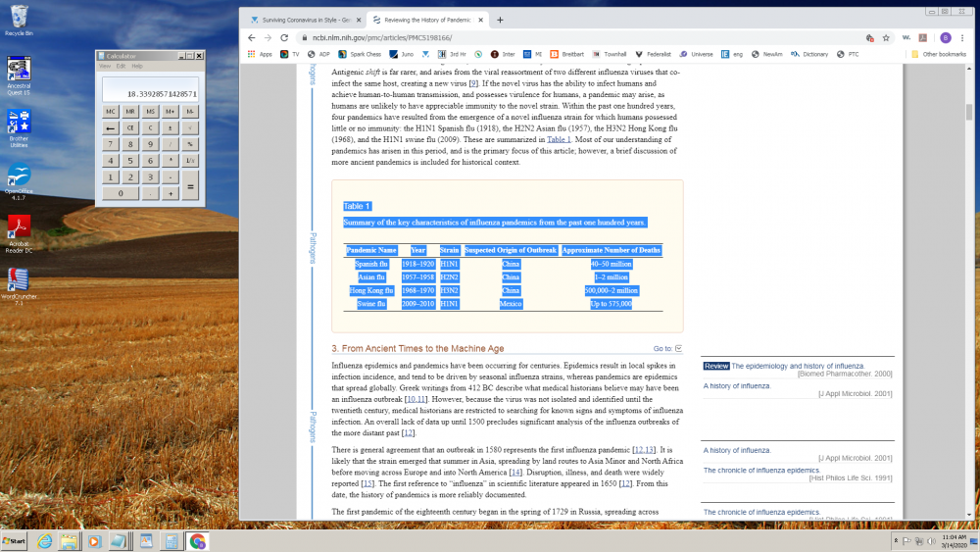Click the 7 key in Calculator
Viewport: 980px width, 552px height.
coord(111,144)
